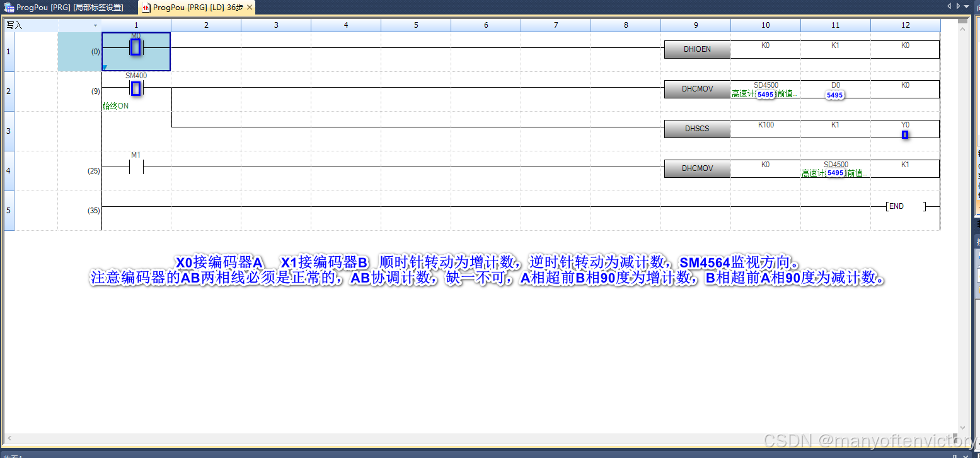
Task: Click step number (25) label
Action: click(x=93, y=171)
